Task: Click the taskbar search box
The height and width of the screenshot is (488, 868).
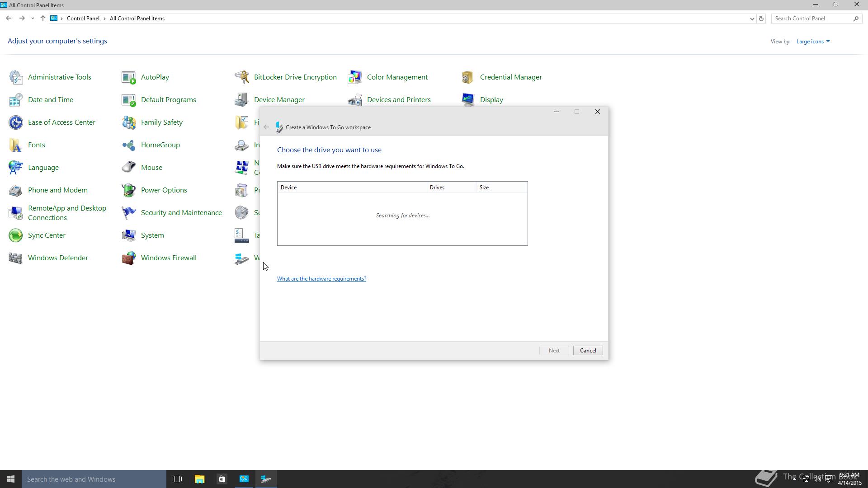Action: [94, 479]
